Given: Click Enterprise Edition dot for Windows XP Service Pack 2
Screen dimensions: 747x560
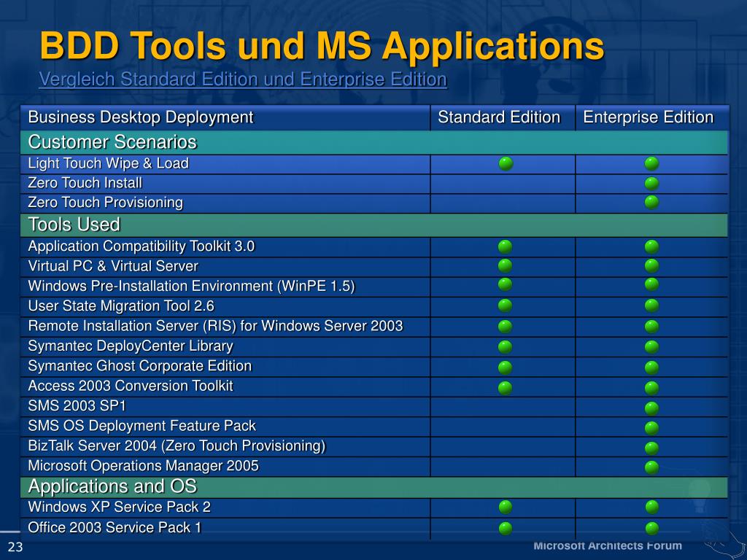Looking at the screenshot, I should pyautogui.click(x=651, y=507).
